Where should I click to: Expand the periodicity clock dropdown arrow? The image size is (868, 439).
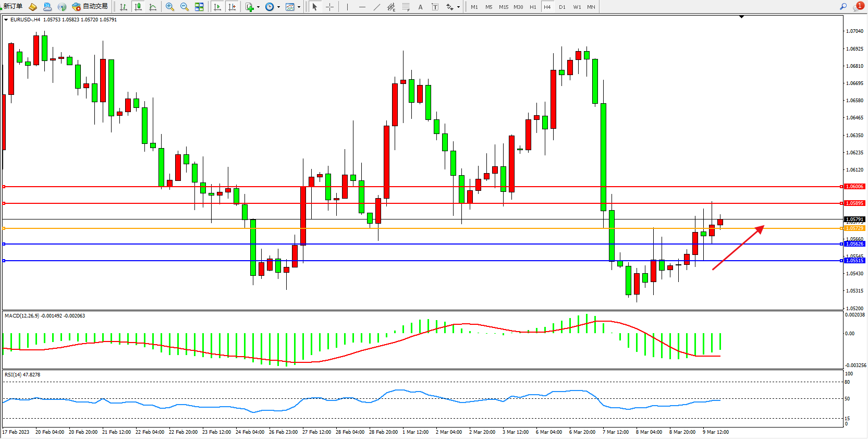coord(278,7)
